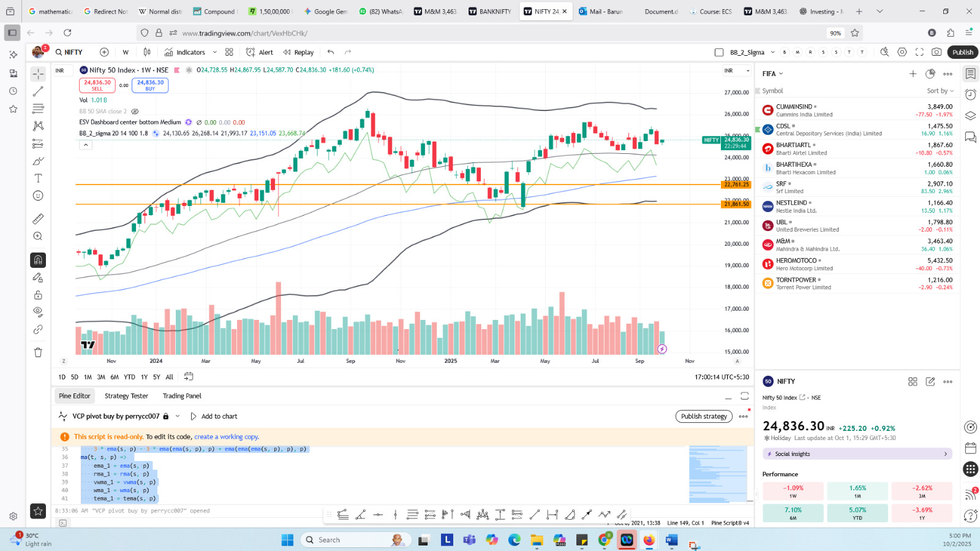Image resolution: width=980 pixels, height=551 pixels.
Task: Open the forecasting and measurement tools
Action: [x=38, y=143]
